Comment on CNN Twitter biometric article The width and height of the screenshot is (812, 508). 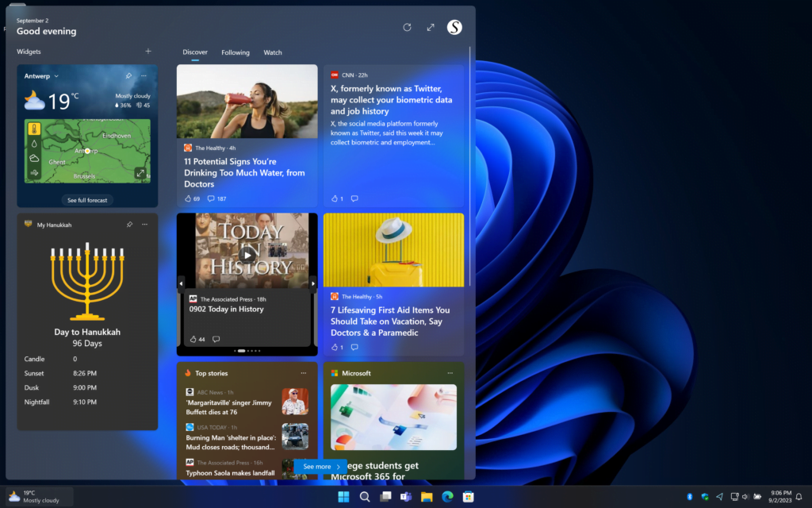tap(354, 198)
